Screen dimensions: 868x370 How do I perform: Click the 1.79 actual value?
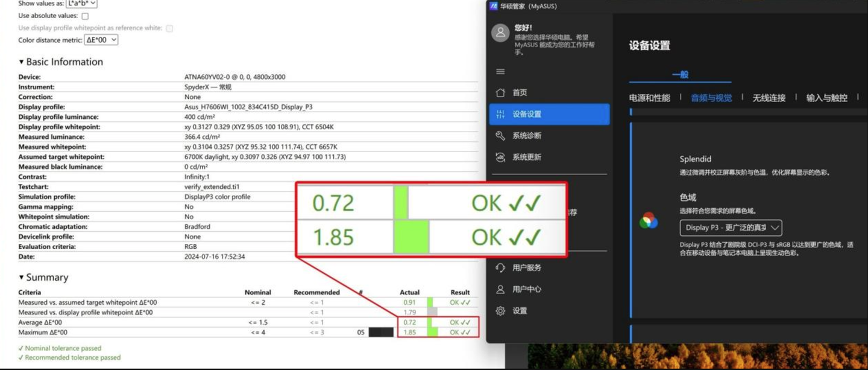(410, 313)
